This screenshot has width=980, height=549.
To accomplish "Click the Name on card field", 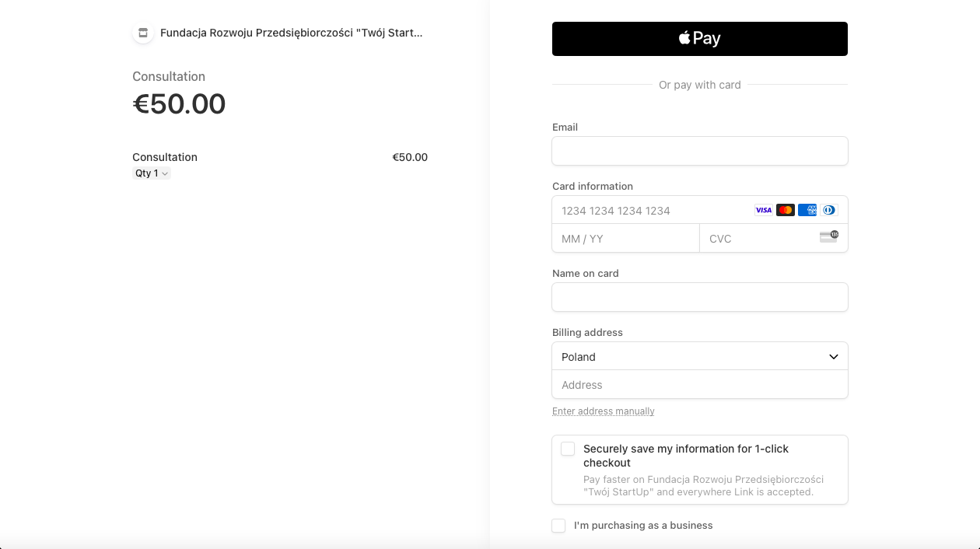I will (700, 297).
